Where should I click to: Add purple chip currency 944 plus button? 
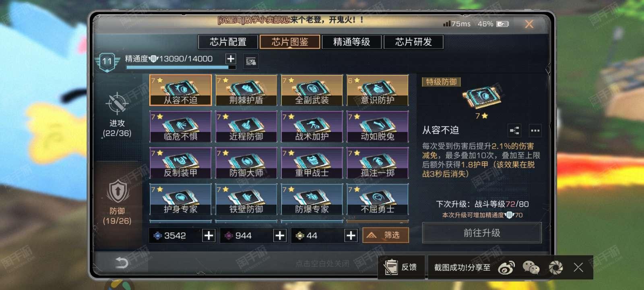[x=280, y=236]
